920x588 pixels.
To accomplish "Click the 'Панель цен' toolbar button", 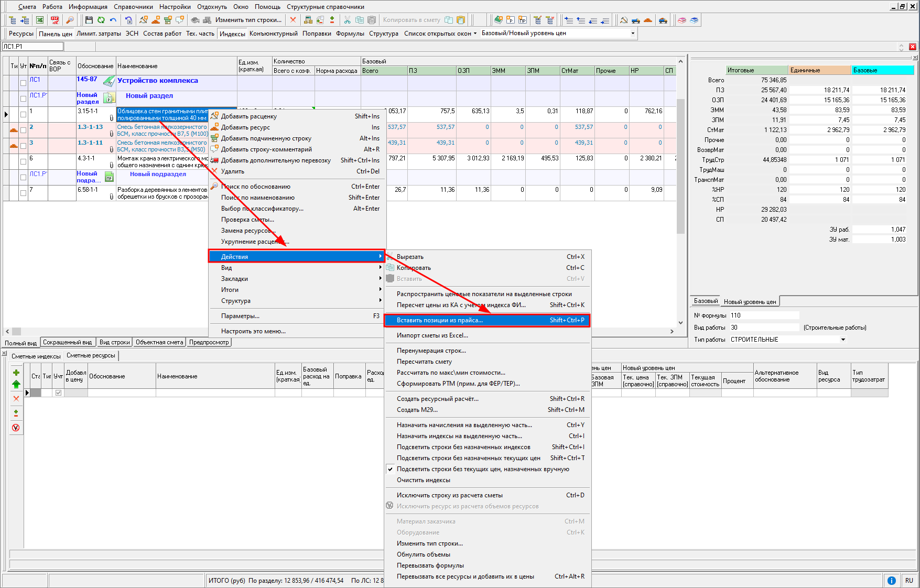I will (x=56, y=34).
